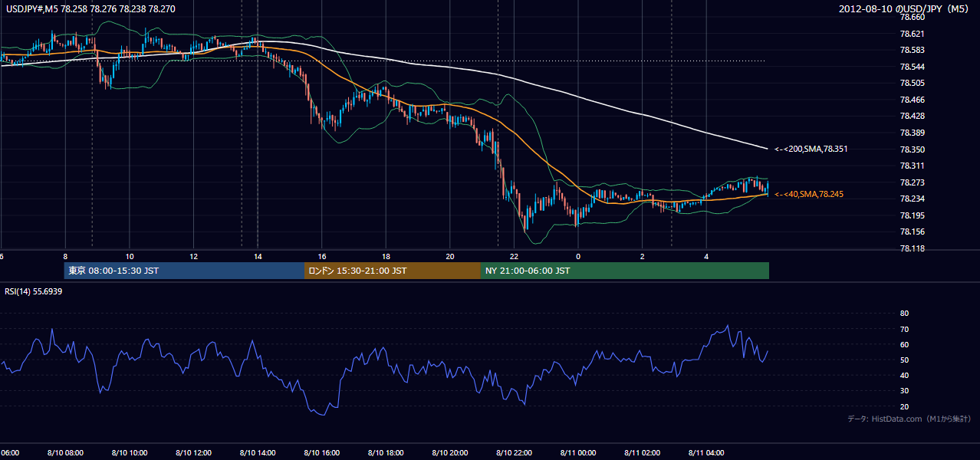Click the 40 SMA label reading 78.245
This screenshot has width=980, height=460.
809,194
